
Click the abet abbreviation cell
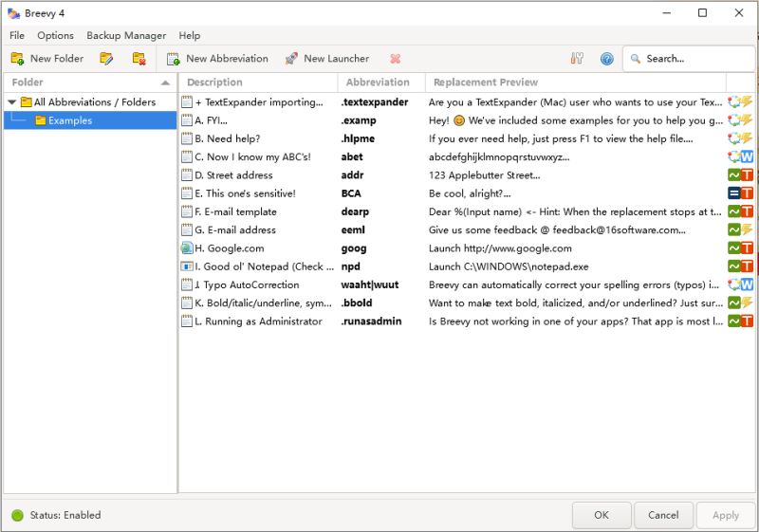(x=352, y=156)
